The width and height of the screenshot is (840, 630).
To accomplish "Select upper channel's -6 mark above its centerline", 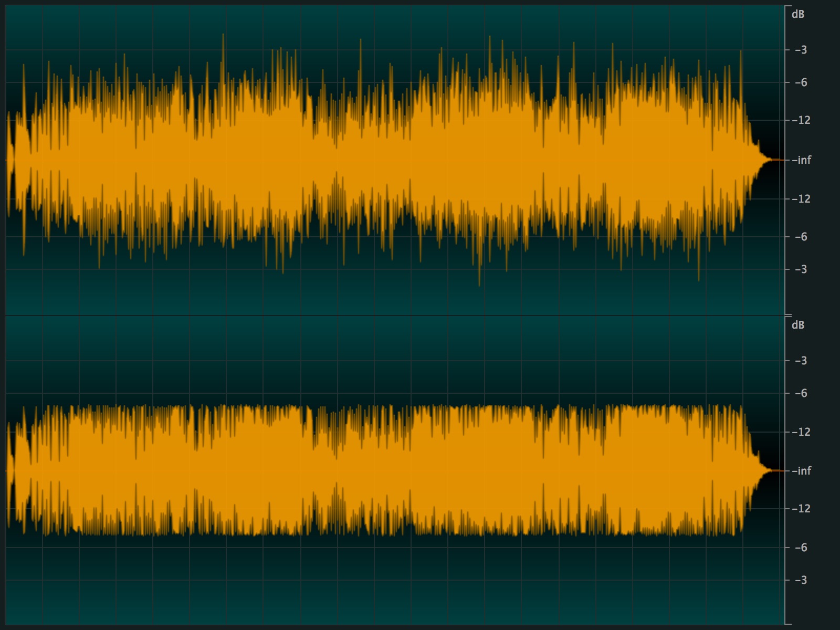I will pos(801,82).
